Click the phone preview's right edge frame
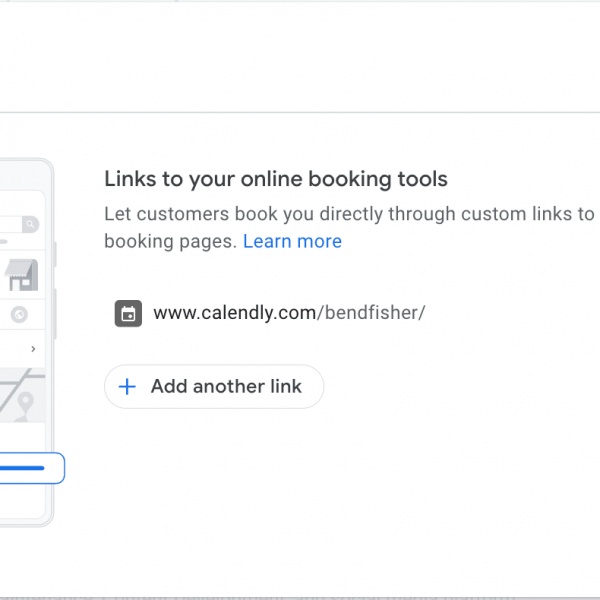This screenshot has width=600, height=600. pos(51,340)
